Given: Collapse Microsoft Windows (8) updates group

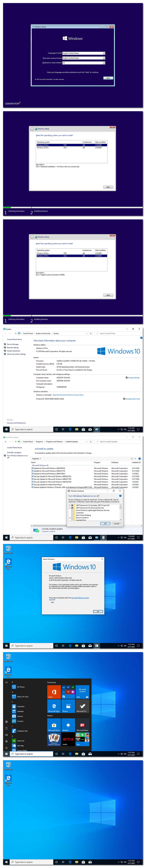Looking at the screenshot, I should [x=40, y=465].
